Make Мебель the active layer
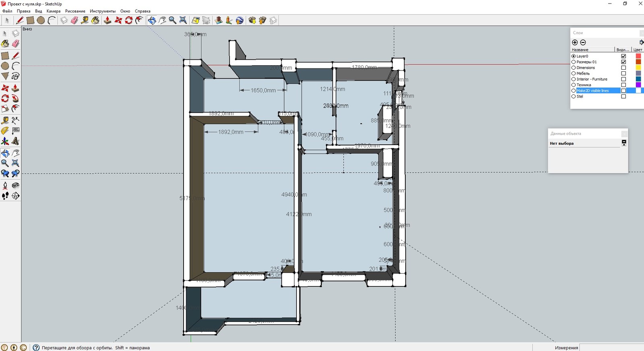 [574, 73]
